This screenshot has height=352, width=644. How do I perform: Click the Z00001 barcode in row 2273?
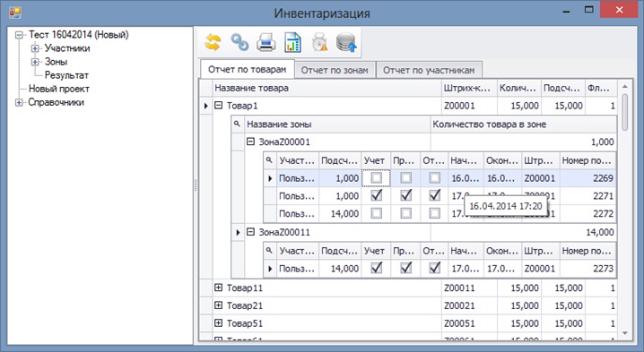541,269
